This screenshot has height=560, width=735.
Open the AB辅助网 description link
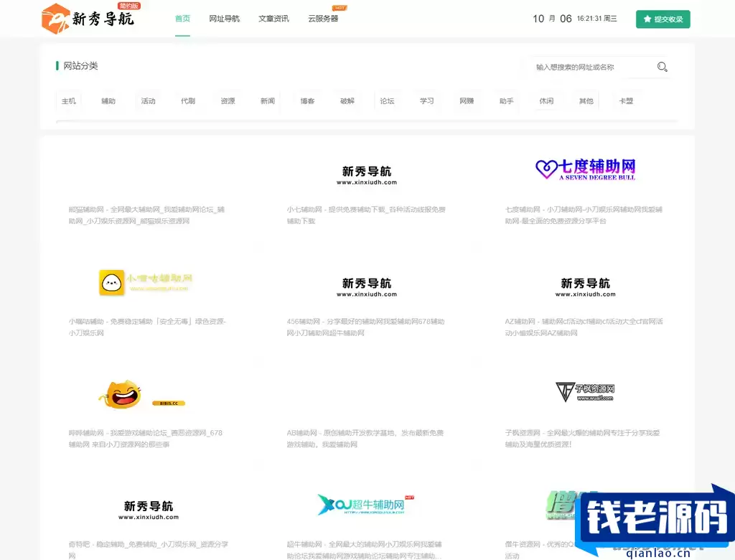point(365,439)
